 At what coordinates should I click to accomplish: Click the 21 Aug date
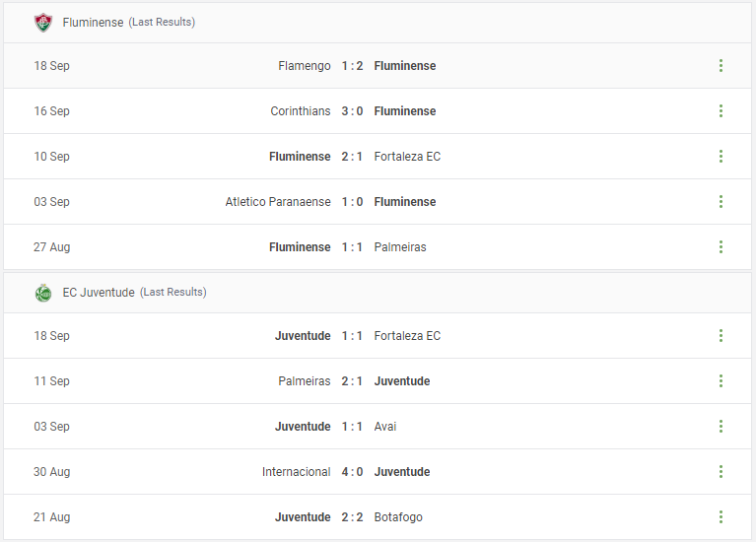click(x=51, y=517)
